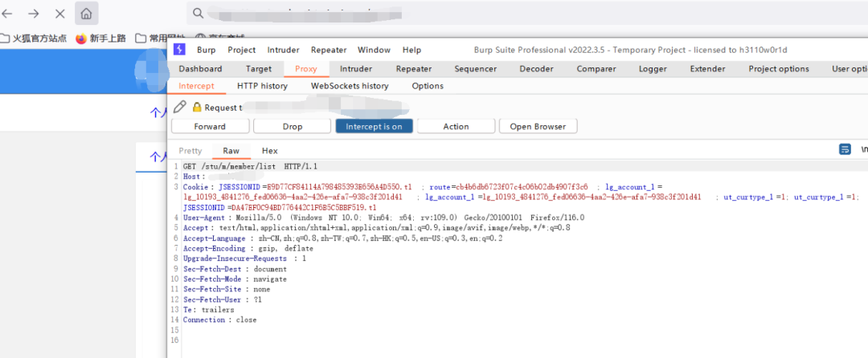Toggle the Intercept is on button
Viewport: 868px width, 358px height.
click(x=375, y=126)
